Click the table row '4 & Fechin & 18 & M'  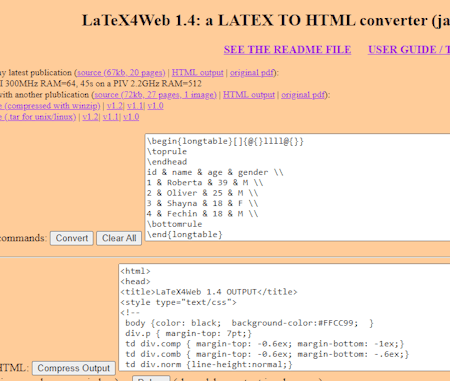(203, 214)
